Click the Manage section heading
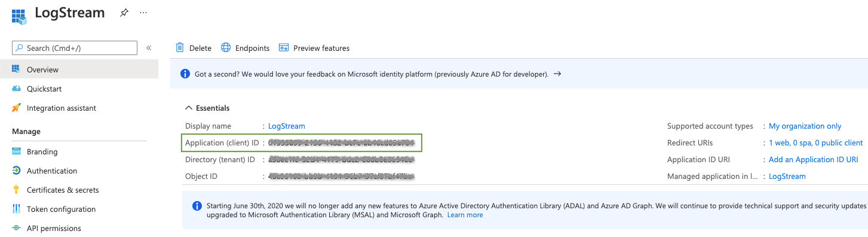Viewport: 868px width, 237px height. pos(26,131)
